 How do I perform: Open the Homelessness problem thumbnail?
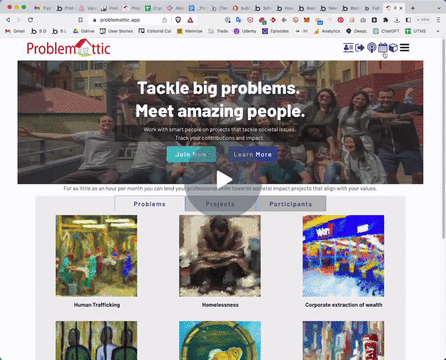point(220,256)
